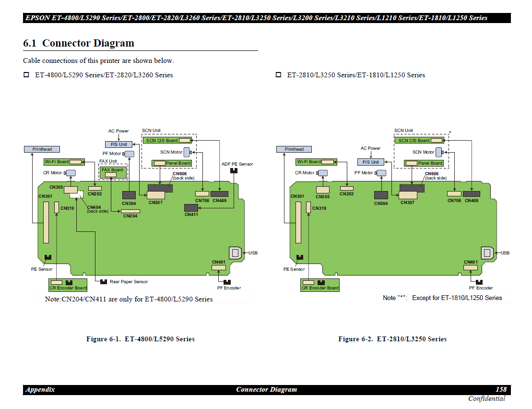The image size is (532, 409).
Task: Click the Printhead box in left diagram
Action: pos(42,149)
